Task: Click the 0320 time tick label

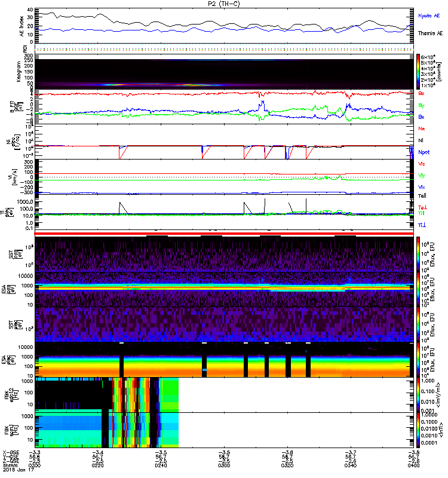Action: point(287,465)
